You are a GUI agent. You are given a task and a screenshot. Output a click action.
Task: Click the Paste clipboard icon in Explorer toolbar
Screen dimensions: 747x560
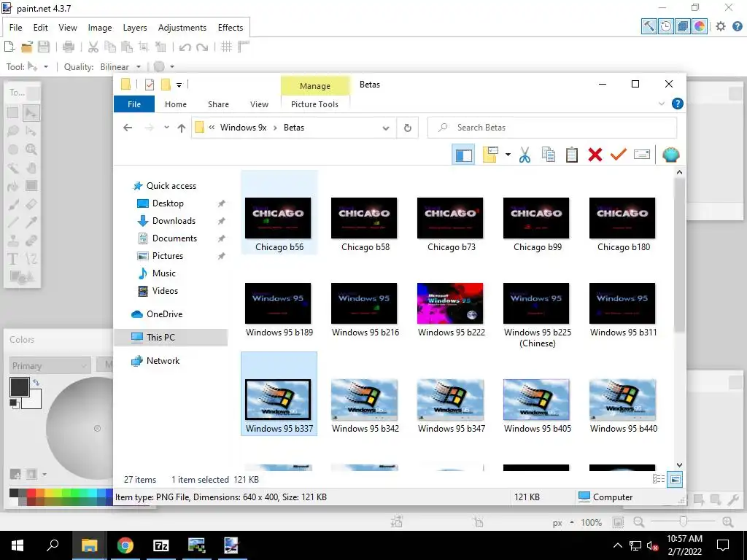572,155
